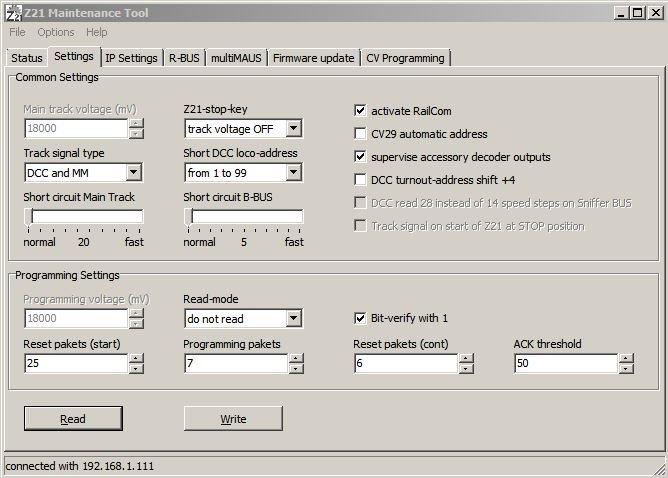Viewport: 668px width, 478px height.
Task: Click the ACK threshold input field
Action: coord(565,363)
